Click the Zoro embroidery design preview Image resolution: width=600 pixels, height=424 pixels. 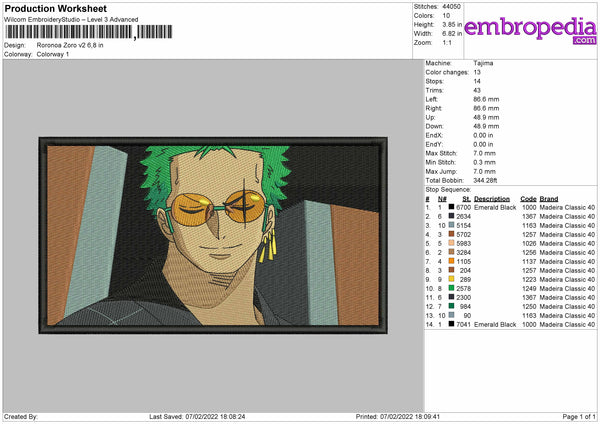pos(213,235)
